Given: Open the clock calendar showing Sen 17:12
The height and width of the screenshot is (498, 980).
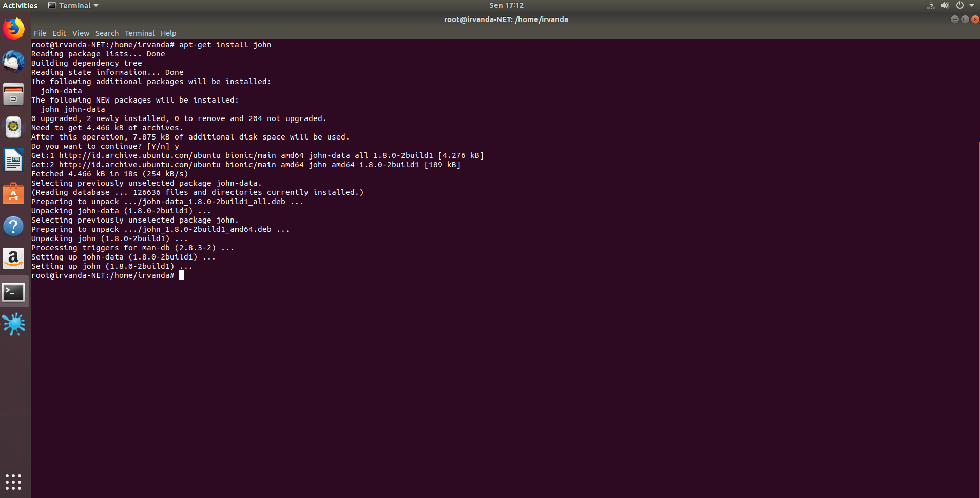Looking at the screenshot, I should coord(506,6).
